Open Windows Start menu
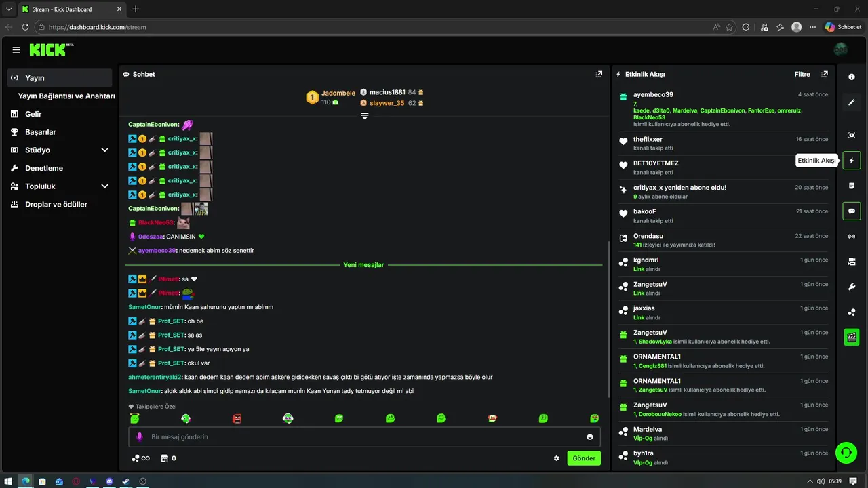Screen dimensions: 868x488 (9, 481)
